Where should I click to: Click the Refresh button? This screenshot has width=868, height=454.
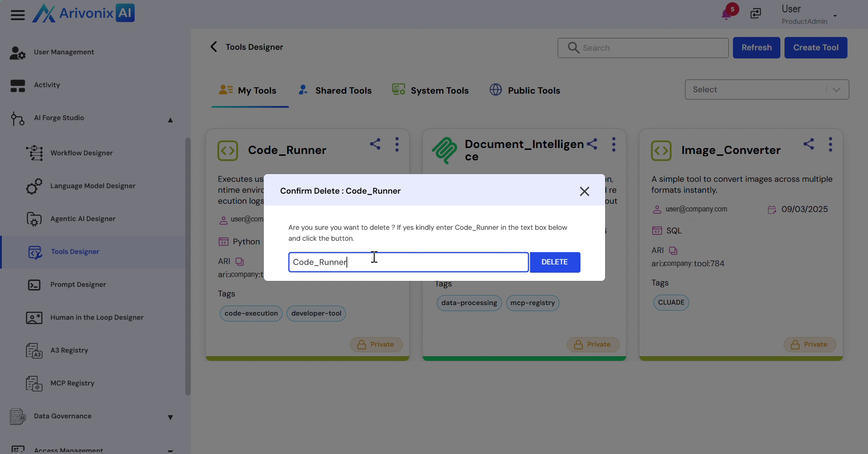[756, 48]
